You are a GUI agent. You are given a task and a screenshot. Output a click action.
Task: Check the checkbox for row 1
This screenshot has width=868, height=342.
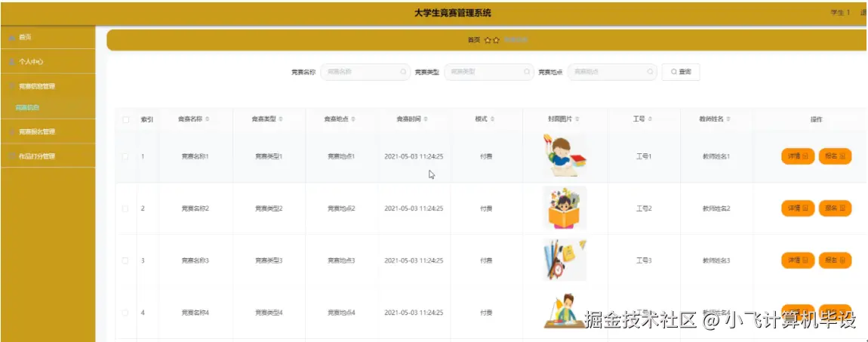click(x=125, y=156)
